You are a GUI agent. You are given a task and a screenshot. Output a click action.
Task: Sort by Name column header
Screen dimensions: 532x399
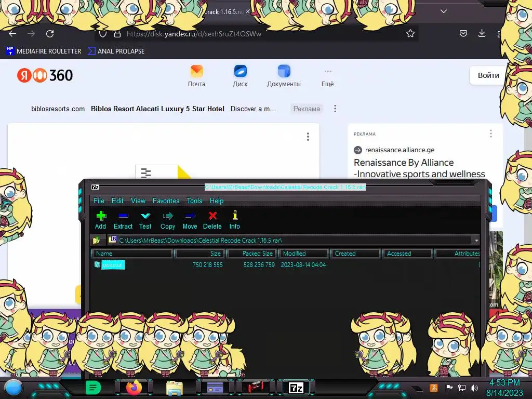132,254
